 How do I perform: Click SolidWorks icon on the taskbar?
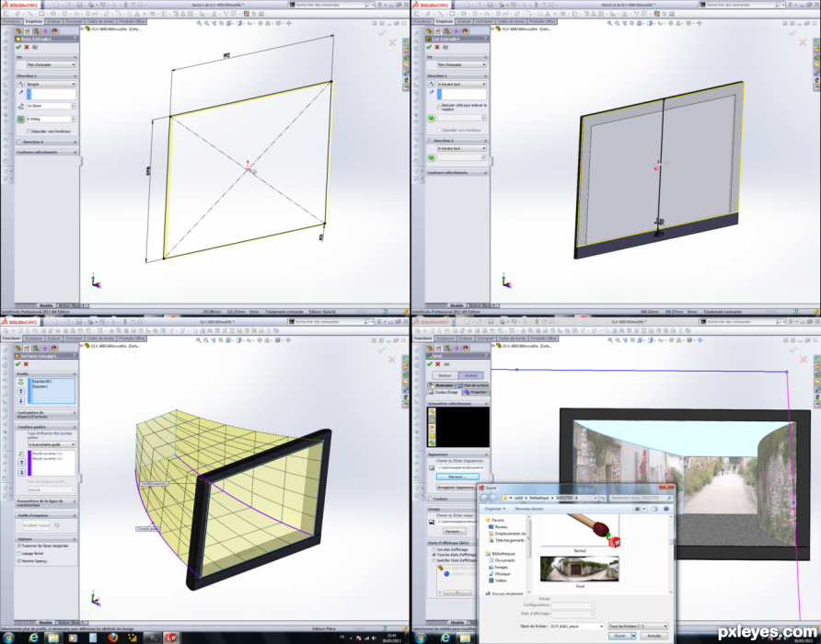171,638
